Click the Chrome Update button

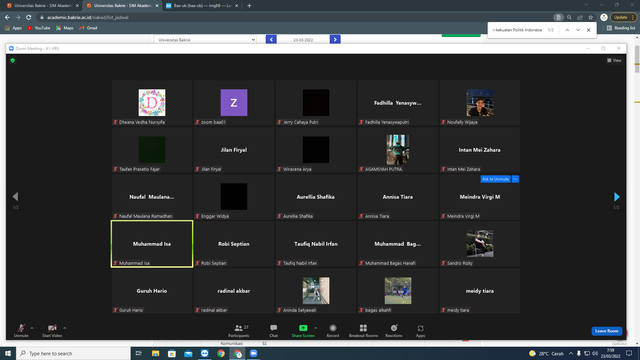click(x=623, y=18)
